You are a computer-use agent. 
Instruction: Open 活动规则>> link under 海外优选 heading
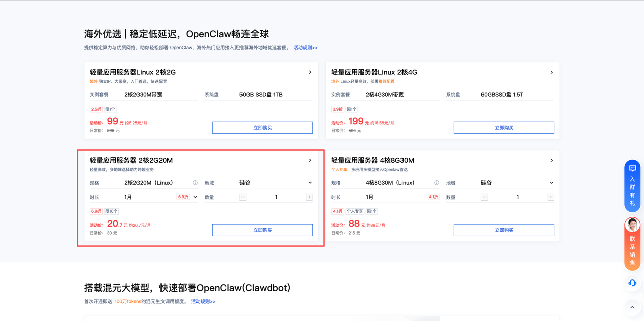click(x=305, y=48)
